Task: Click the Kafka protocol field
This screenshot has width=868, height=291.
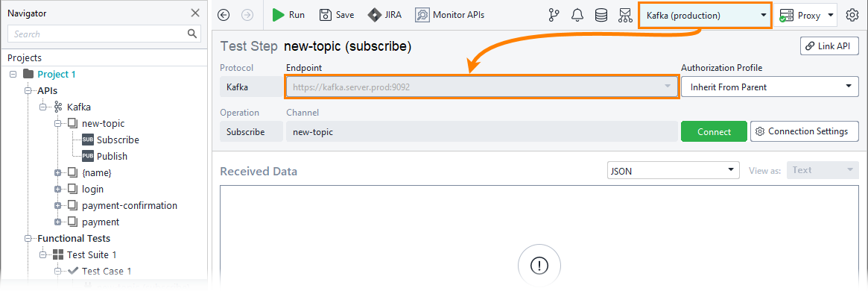Action: 251,87
